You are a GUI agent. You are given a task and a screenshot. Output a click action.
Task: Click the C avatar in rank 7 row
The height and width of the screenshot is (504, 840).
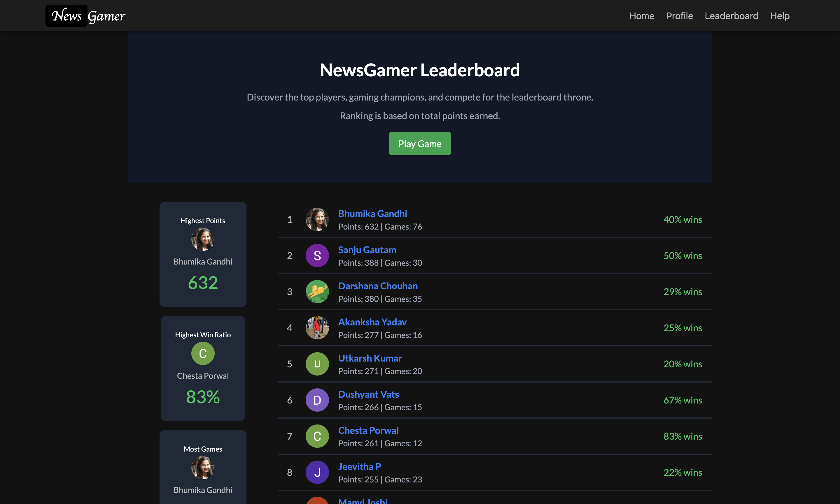(317, 436)
